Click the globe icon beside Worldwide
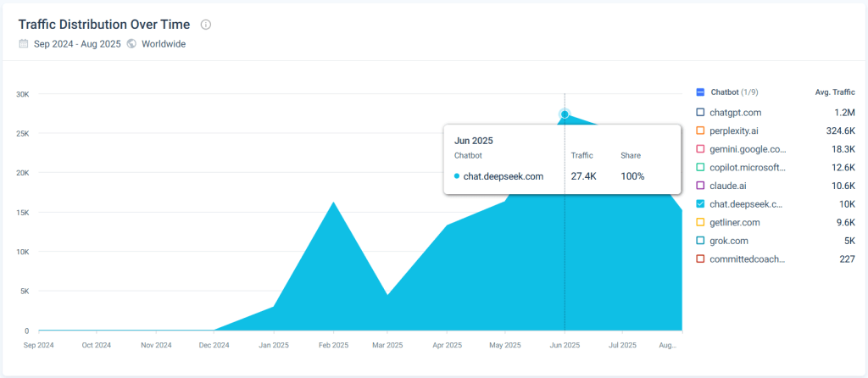868x378 pixels. point(131,44)
